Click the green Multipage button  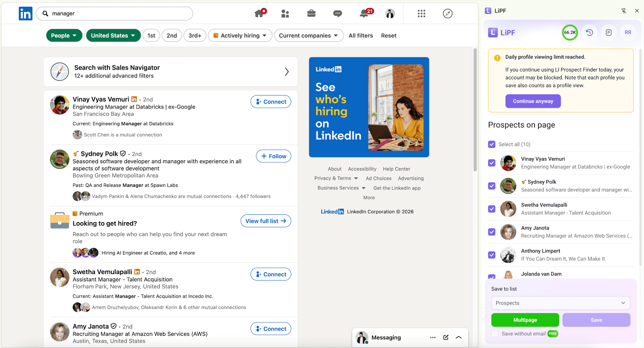pyautogui.click(x=525, y=320)
